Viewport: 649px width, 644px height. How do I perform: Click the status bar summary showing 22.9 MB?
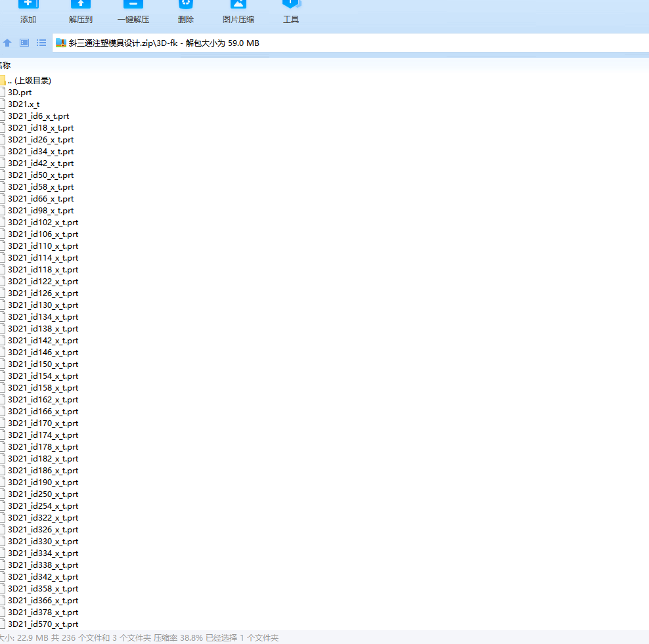click(139, 638)
